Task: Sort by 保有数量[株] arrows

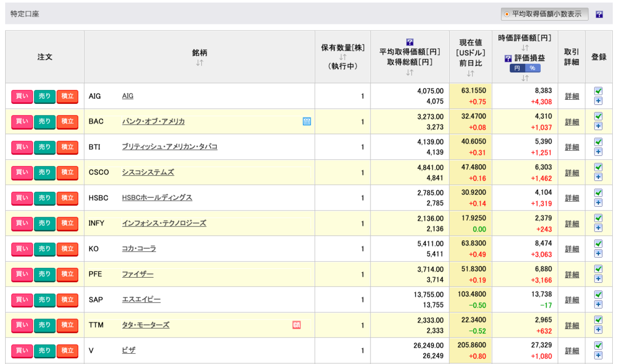Action: pos(343,57)
